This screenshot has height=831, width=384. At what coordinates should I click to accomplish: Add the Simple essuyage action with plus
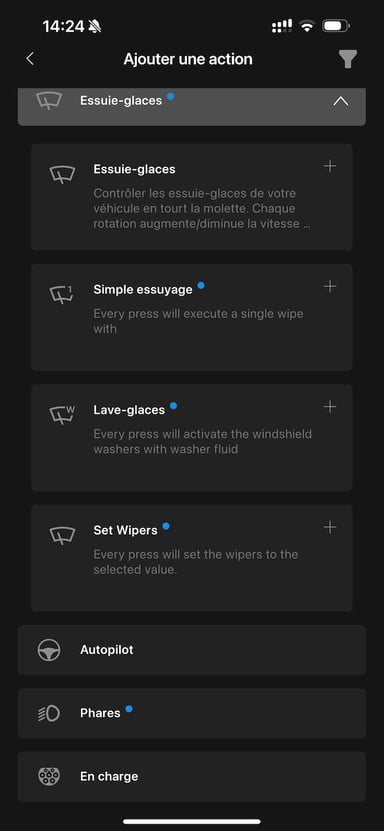[329, 287]
